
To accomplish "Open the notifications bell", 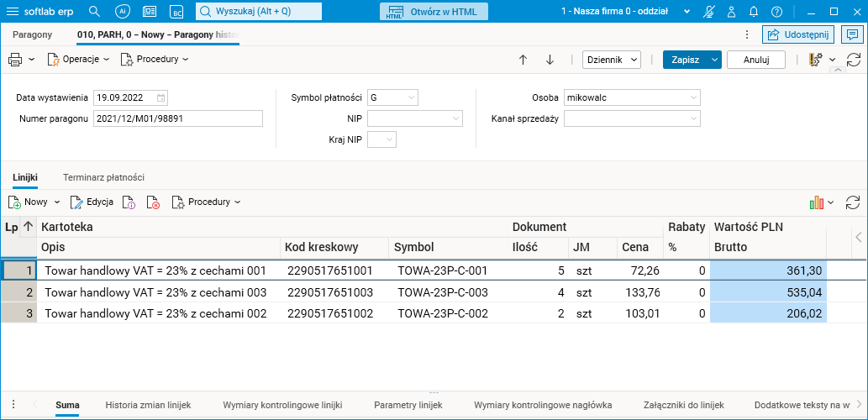I will 754,11.
